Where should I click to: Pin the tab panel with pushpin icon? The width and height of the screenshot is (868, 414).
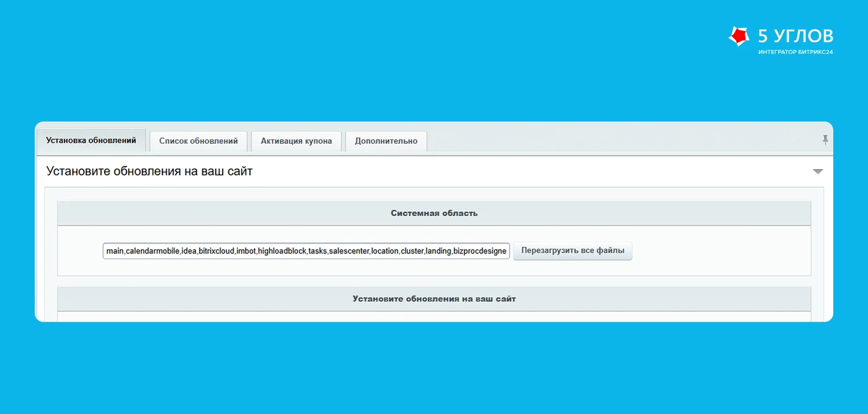[x=825, y=140]
